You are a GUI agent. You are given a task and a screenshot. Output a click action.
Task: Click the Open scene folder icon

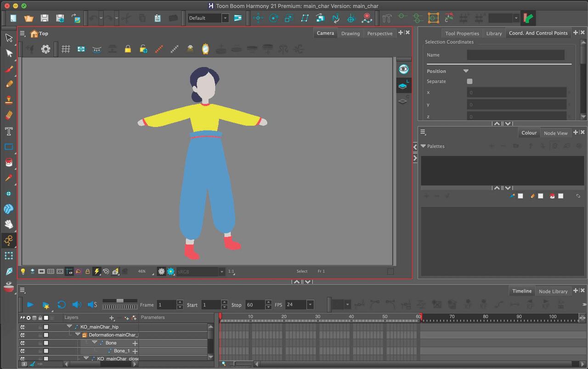pyautogui.click(x=28, y=18)
